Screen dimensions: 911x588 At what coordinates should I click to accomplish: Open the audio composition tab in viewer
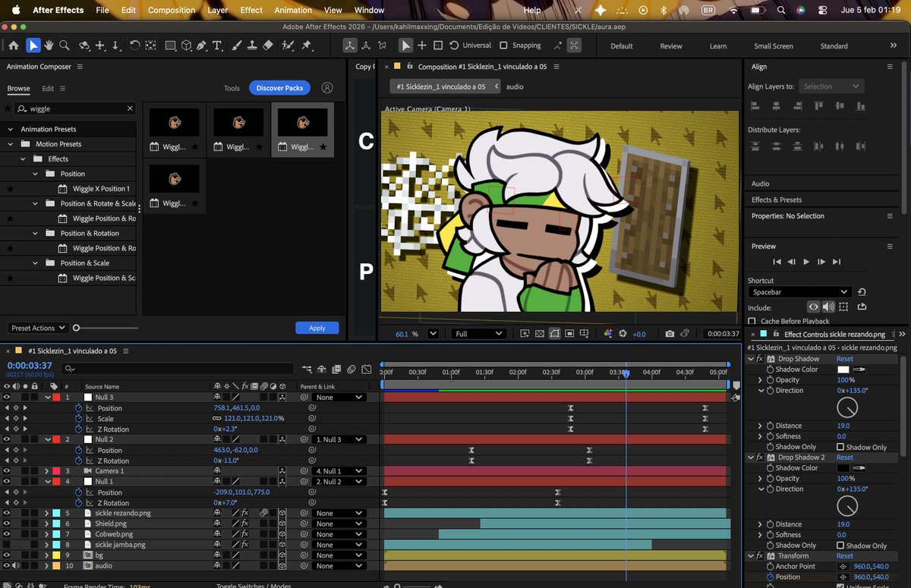click(x=515, y=86)
